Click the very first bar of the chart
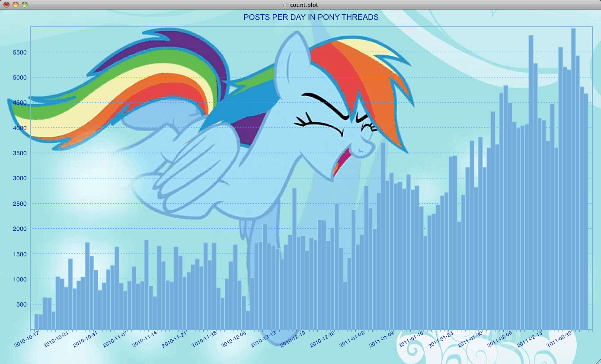601x364 pixels. pyautogui.click(x=36, y=322)
